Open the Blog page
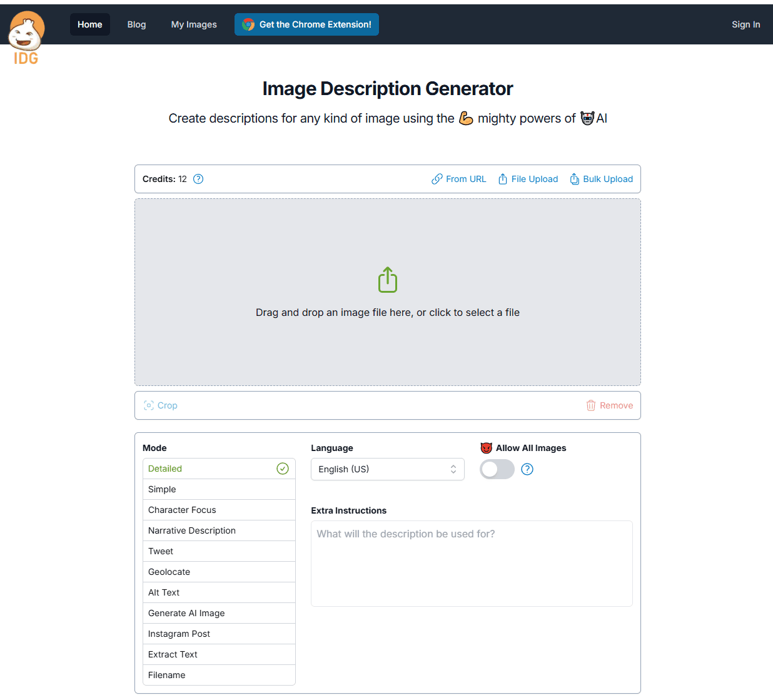This screenshot has height=700, width=773. (x=136, y=24)
